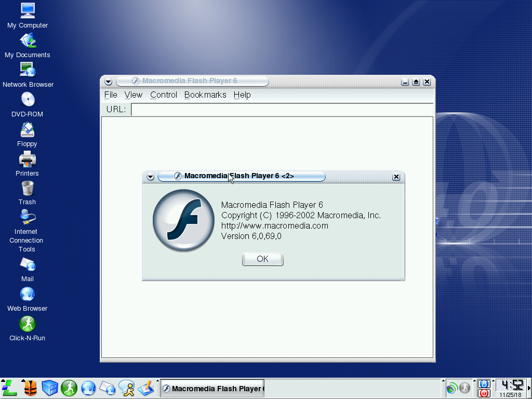Viewport: 532px width, 399px height.
Task: Open the View menu
Action: 134,95
